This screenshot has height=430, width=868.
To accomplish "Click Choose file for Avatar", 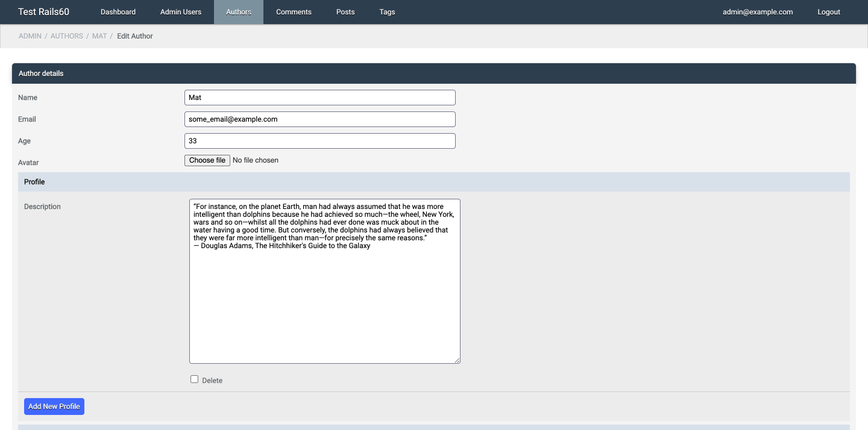I will pos(207,160).
